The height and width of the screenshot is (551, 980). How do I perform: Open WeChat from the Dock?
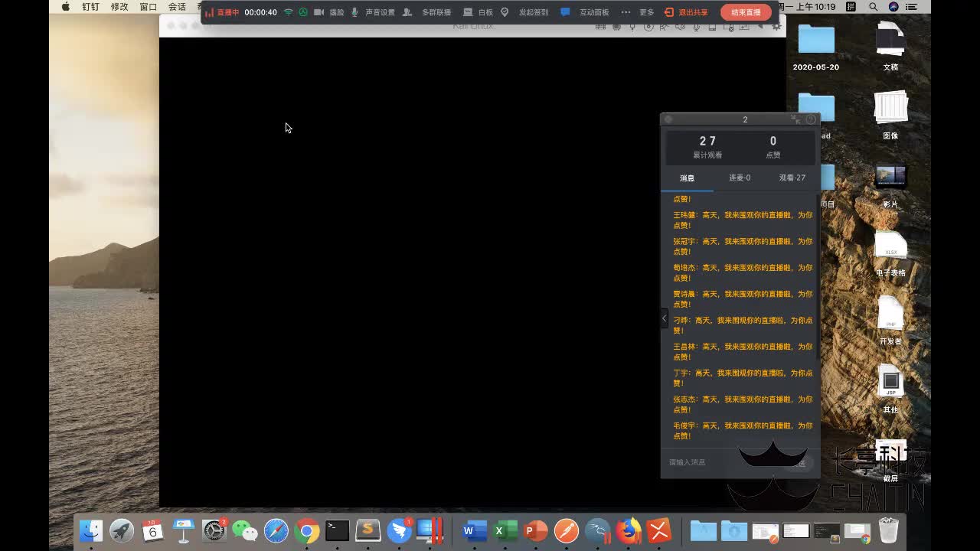pyautogui.click(x=245, y=530)
